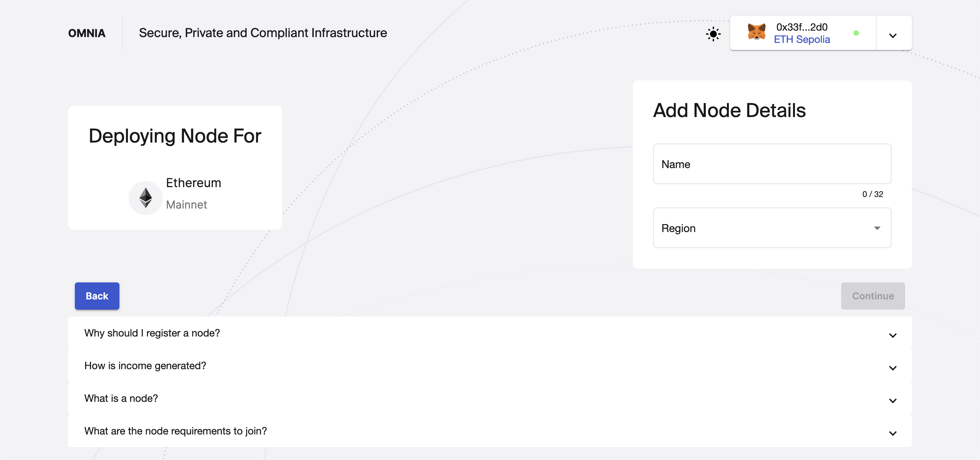The height and width of the screenshot is (460, 980).
Task: Open the wallet account dropdown chevron
Action: click(x=893, y=35)
